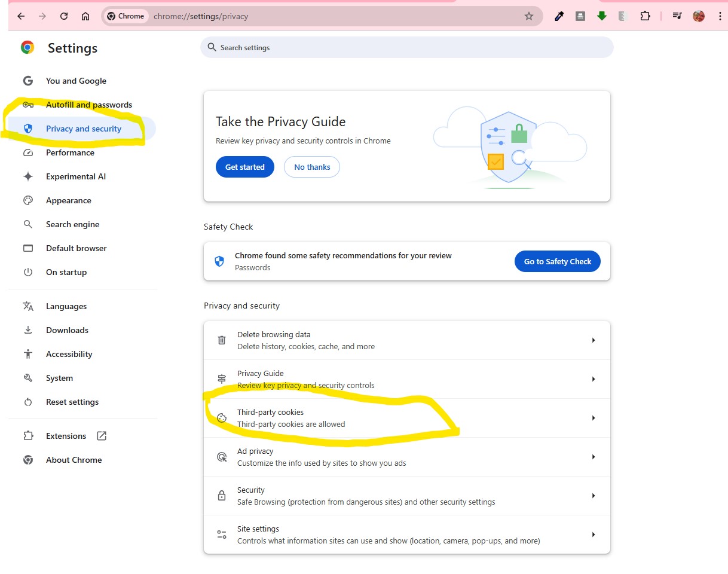Open the gray ruler extension icon

point(623,17)
